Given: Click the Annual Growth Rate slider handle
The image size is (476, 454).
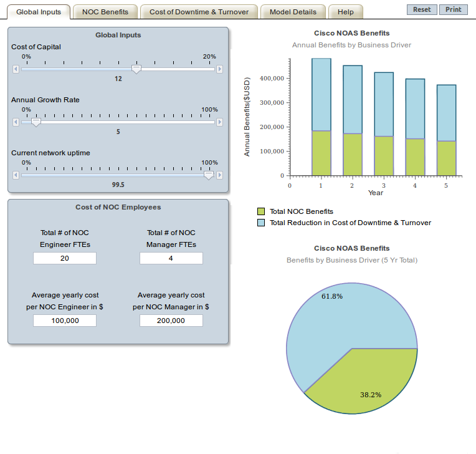Looking at the screenshot, I should coord(36,122).
